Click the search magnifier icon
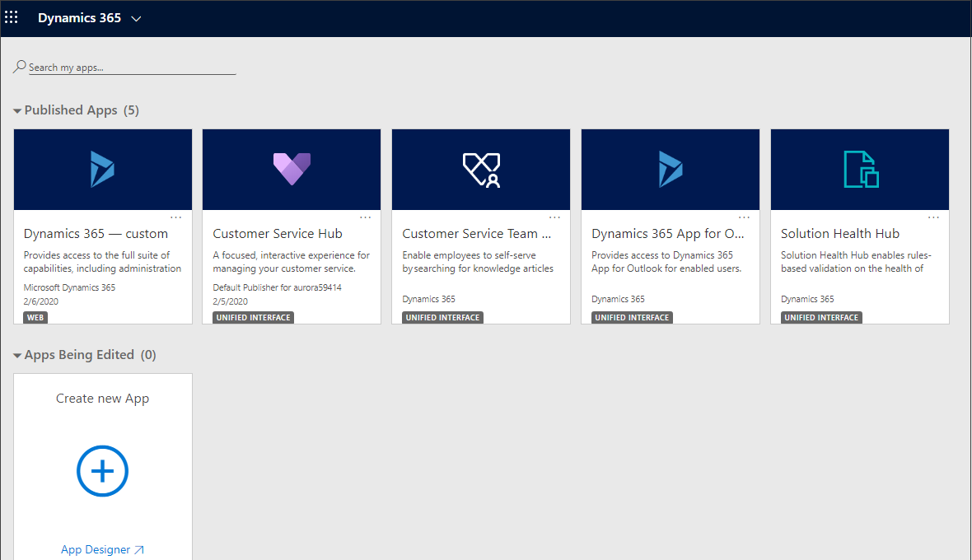The image size is (972, 560). click(x=18, y=65)
